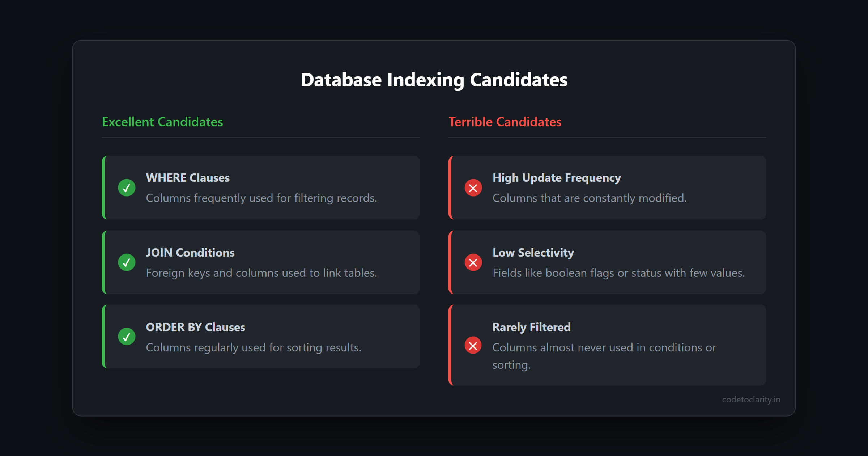Click the red X beside High Update Frequency
This screenshot has width=868, height=456.
[473, 188]
